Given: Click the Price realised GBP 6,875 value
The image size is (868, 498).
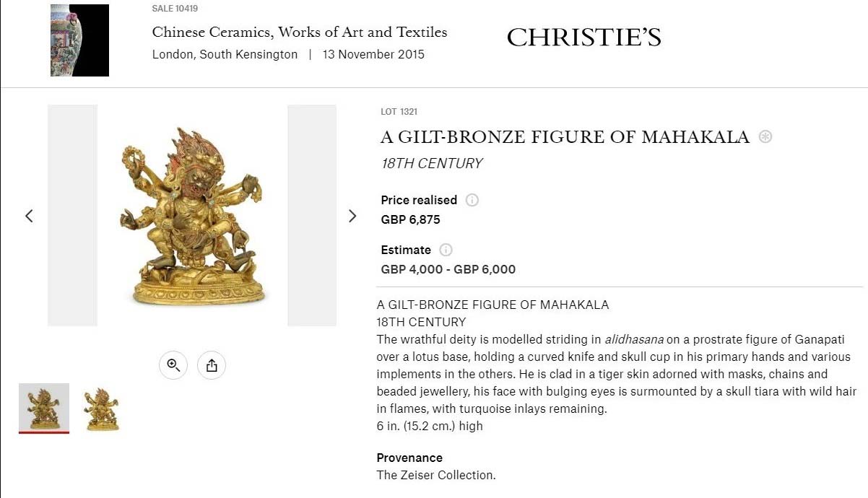Looking at the screenshot, I should tap(410, 219).
